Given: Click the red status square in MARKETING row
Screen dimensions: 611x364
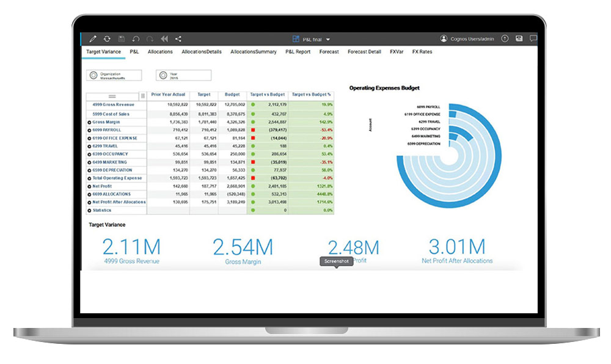Looking at the screenshot, I should pyautogui.click(x=254, y=162).
